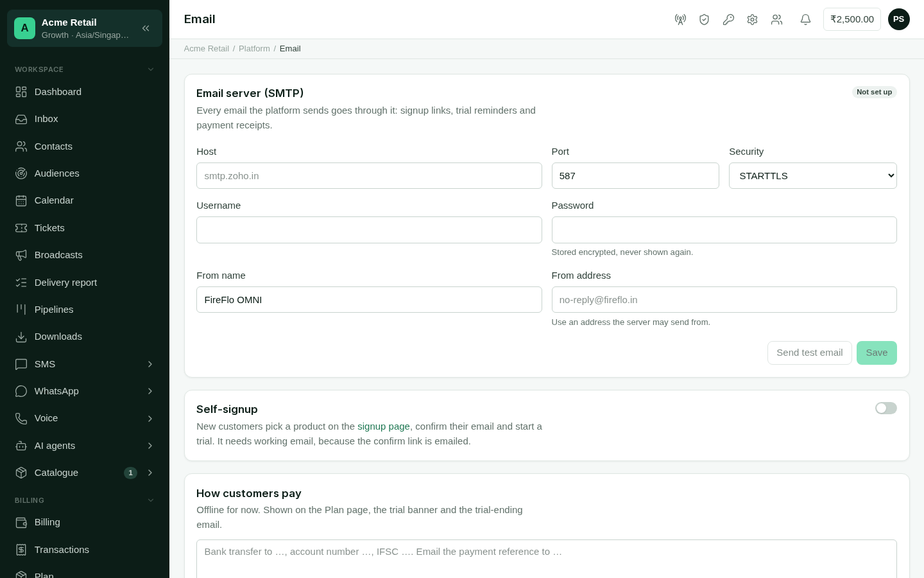Save the SMTP settings
924x578 pixels.
[x=877, y=353]
